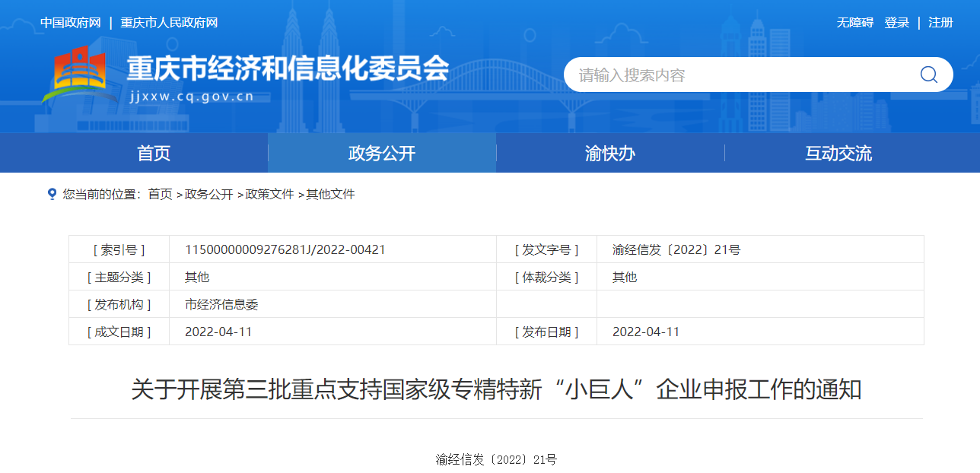
Task: Open the 首页 navigation tab
Action: point(154,153)
